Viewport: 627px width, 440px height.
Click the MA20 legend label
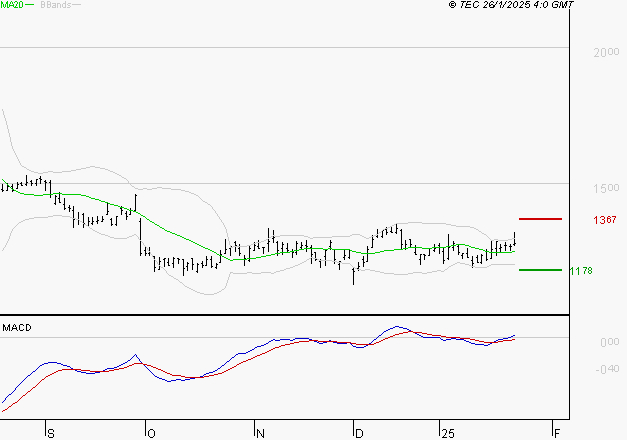click(x=12, y=5)
